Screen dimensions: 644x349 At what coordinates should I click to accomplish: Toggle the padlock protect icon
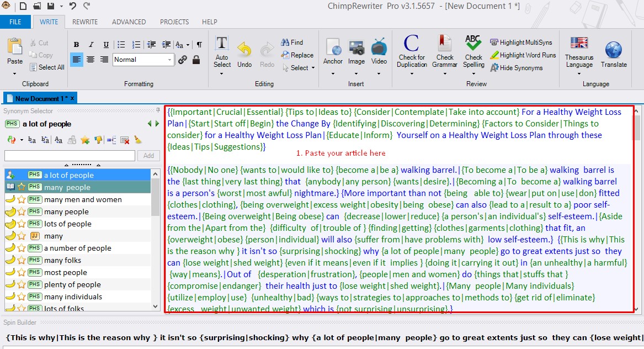pyautogui.click(x=196, y=60)
